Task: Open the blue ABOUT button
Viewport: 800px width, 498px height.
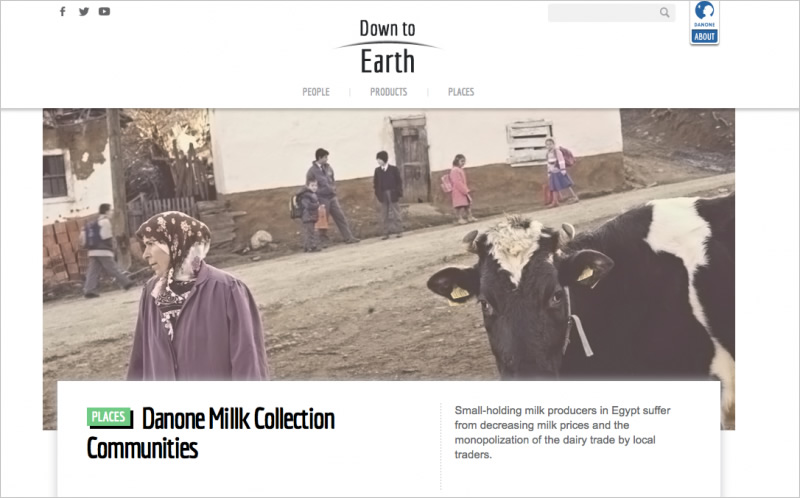Action: click(705, 36)
